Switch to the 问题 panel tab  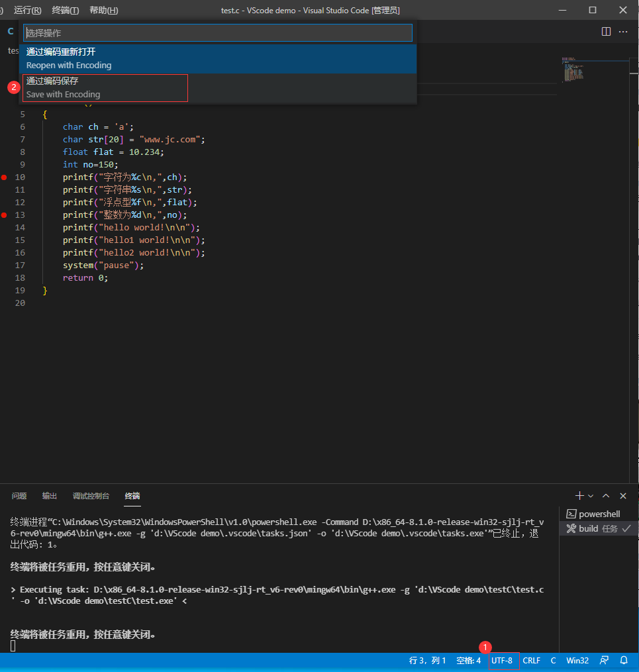(19, 496)
